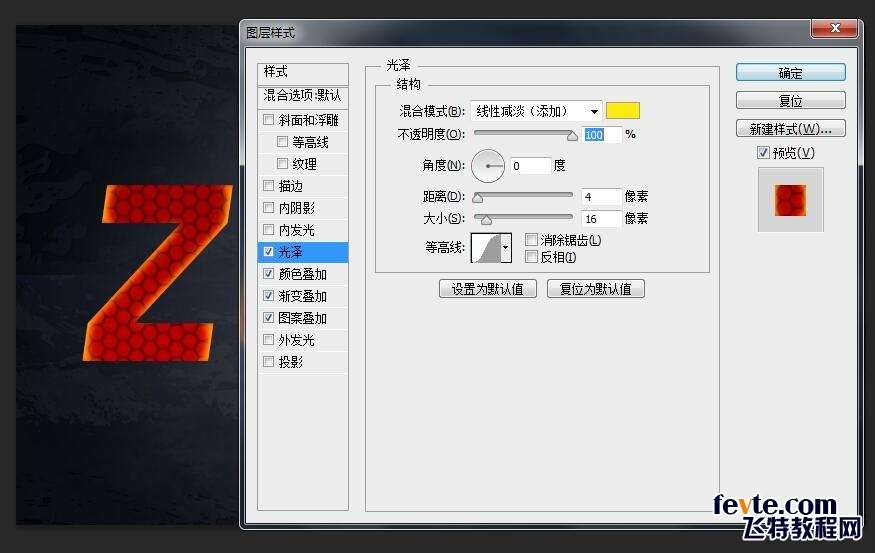Open the 内发光 settings row
This screenshot has width=875, height=553.
click(x=303, y=229)
